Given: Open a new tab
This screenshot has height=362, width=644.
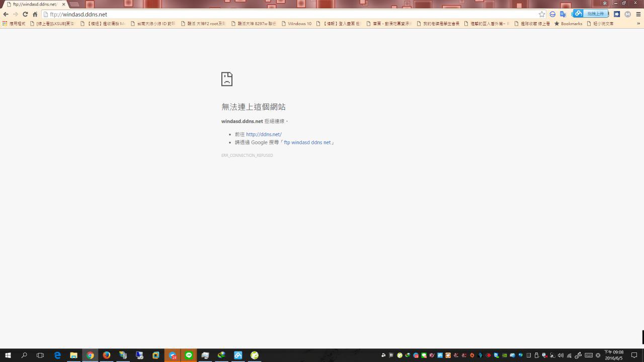Looking at the screenshot, I should (x=74, y=5).
